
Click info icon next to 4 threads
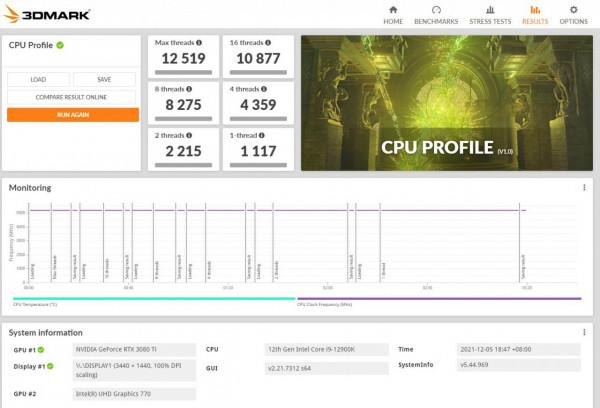coord(264,89)
